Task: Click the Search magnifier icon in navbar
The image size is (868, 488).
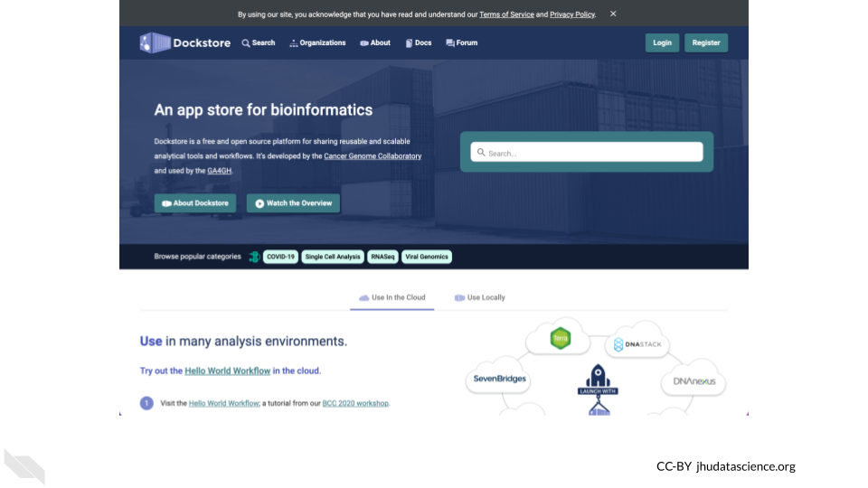Action: 246,43
